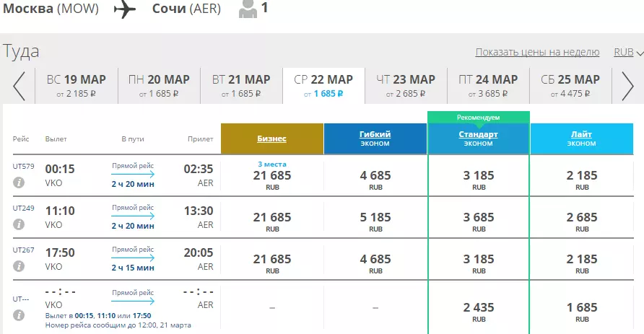Select date tab СБ 25 МАР

click(570, 86)
